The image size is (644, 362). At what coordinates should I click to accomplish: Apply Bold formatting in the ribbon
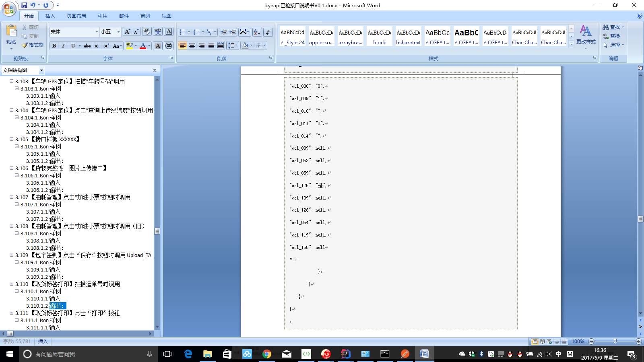[x=54, y=46]
